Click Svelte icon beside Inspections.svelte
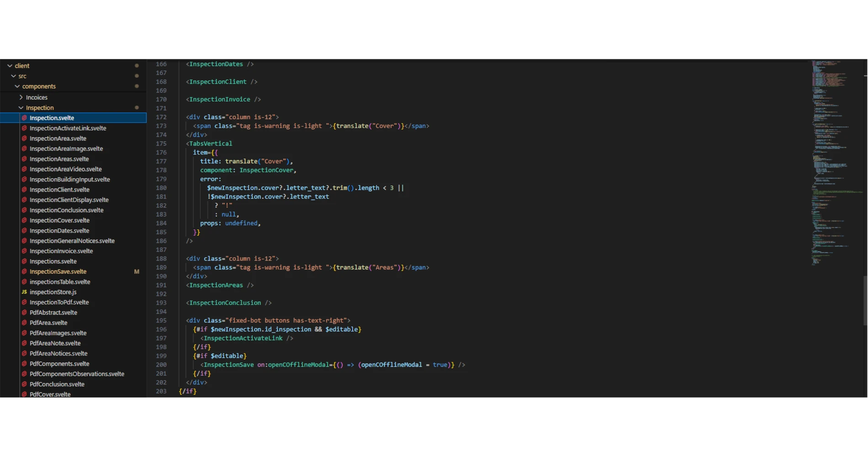 pyautogui.click(x=24, y=261)
